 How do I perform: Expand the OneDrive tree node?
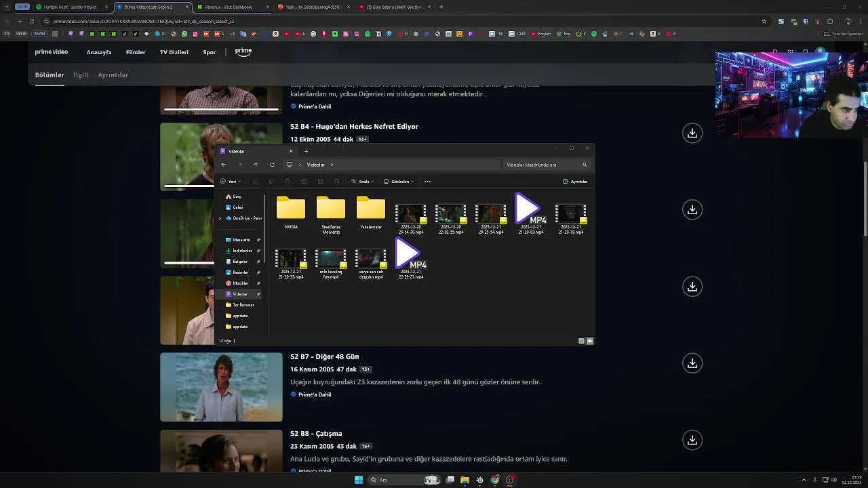tap(220, 218)
